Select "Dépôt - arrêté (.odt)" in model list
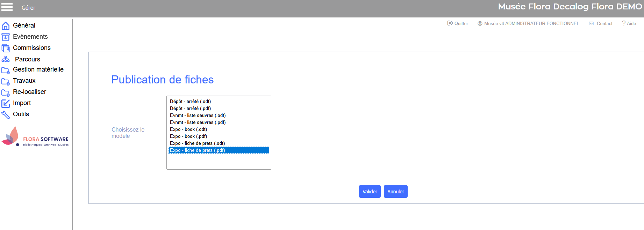Viewport: 644px width, 230px height. [191, 102]
